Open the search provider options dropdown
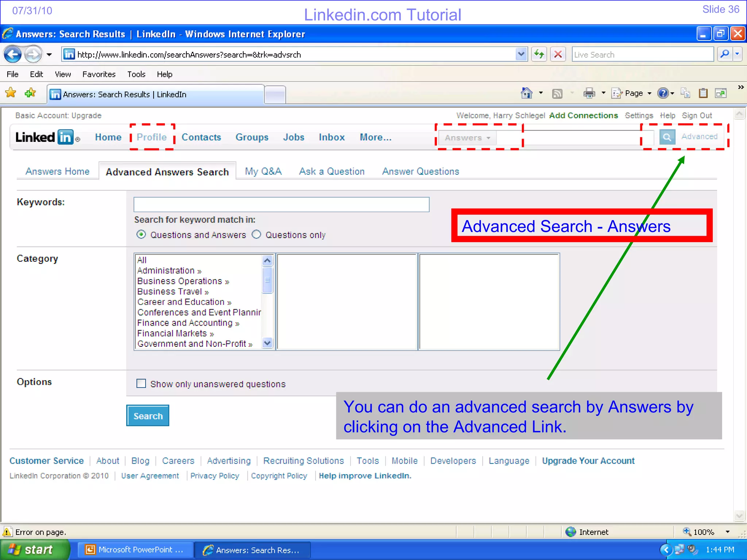The image size is (747, 560). [738, 54]
